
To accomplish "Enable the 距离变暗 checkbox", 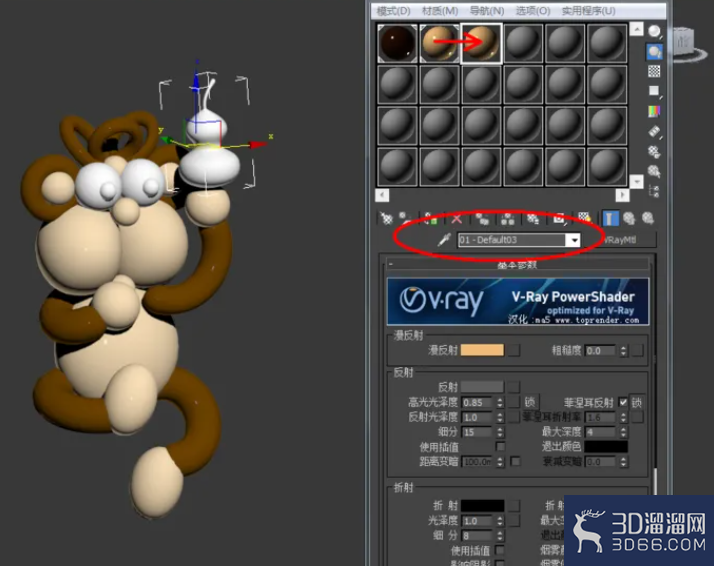I will click(515, 461).
